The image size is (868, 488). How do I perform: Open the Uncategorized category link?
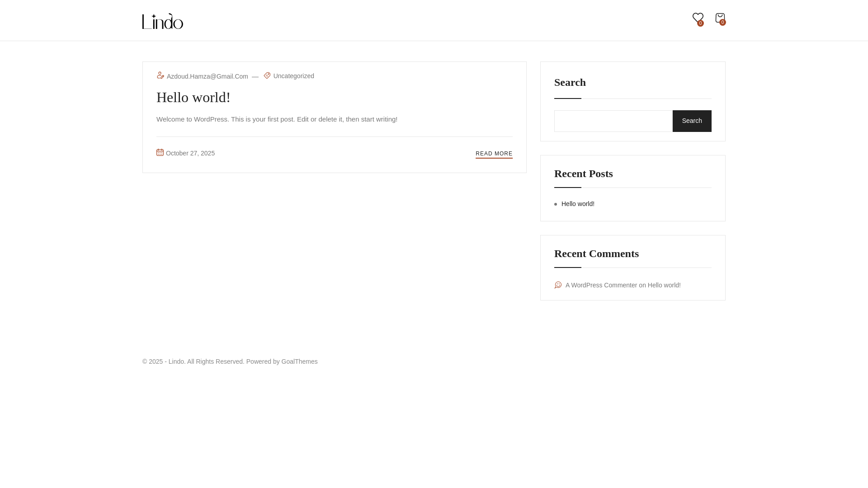294,76
